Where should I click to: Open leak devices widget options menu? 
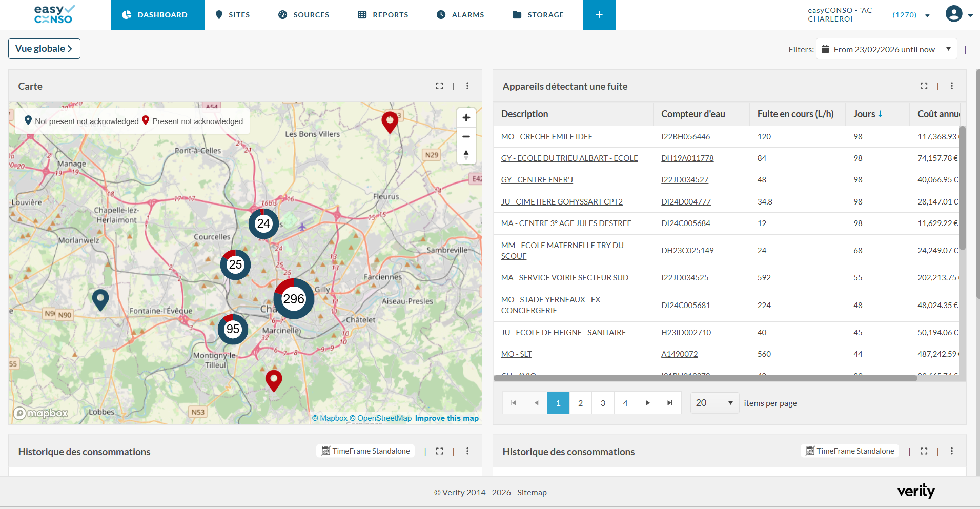click(952, 86)
